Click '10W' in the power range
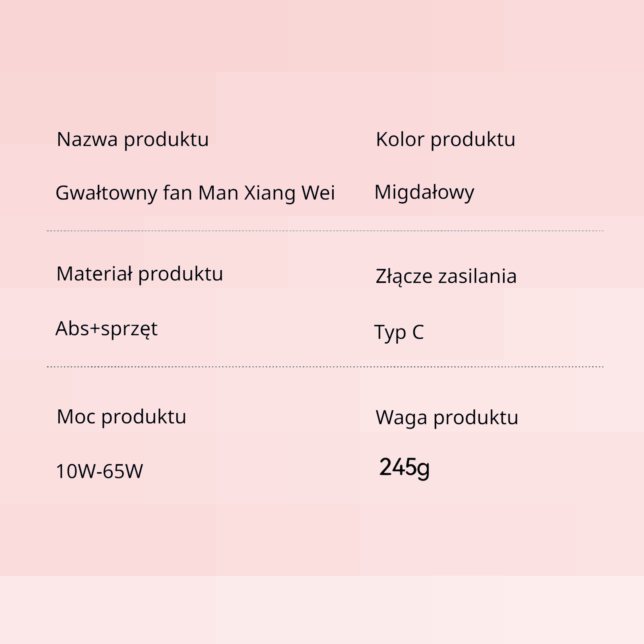This screenshot has width=644, height=644. click(x=76, y=471)
